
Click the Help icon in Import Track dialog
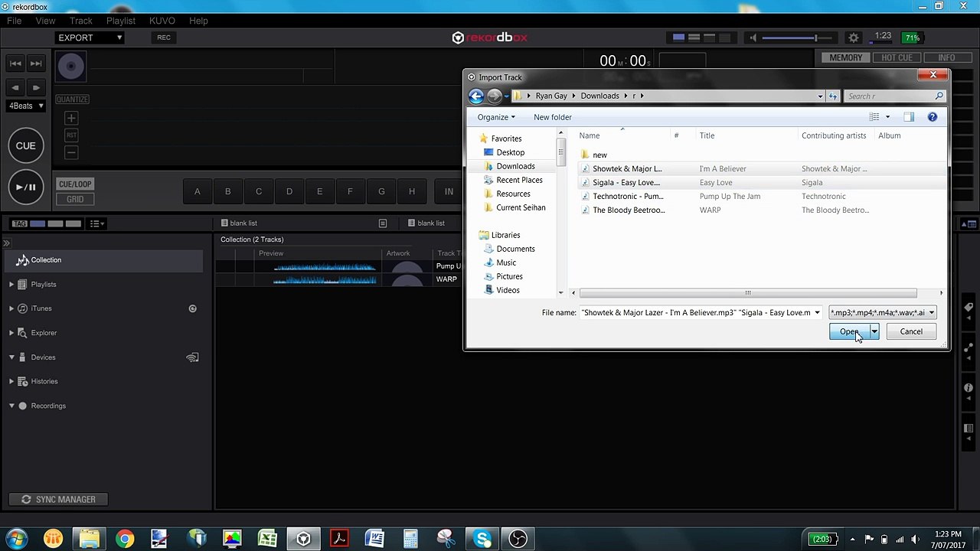tap(932, 117)
